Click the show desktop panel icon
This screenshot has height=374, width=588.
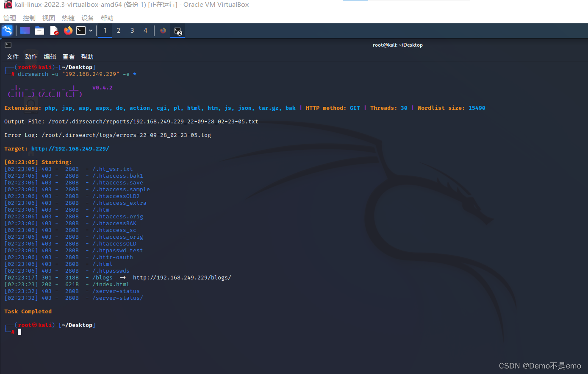pos(25,31)
